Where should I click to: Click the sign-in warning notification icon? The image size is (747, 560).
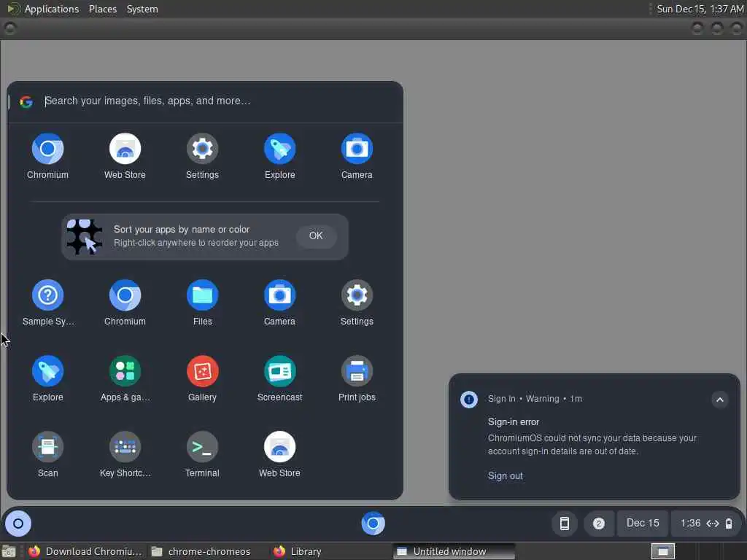(x=469, y=399)
